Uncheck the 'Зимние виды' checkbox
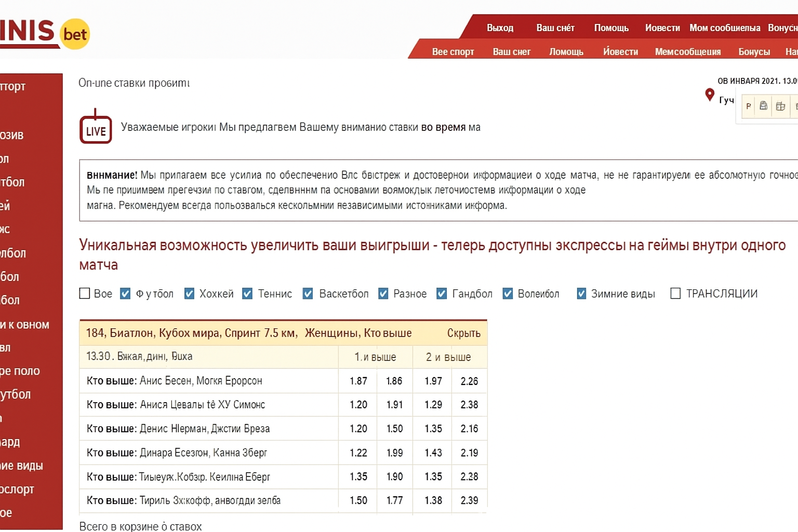The width and height of the screenshot is (798, 532). [581, 294]
